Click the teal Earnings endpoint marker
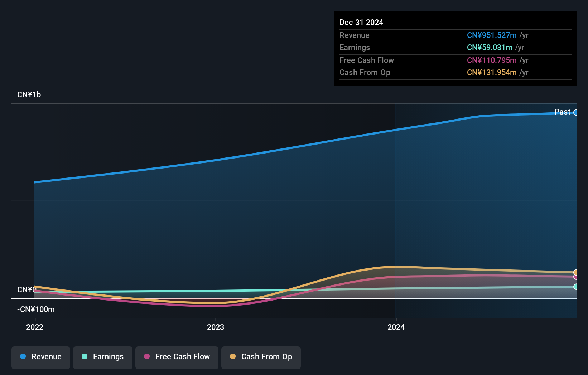Viewport: 588px width, 375px height. (x=576, y=287)
